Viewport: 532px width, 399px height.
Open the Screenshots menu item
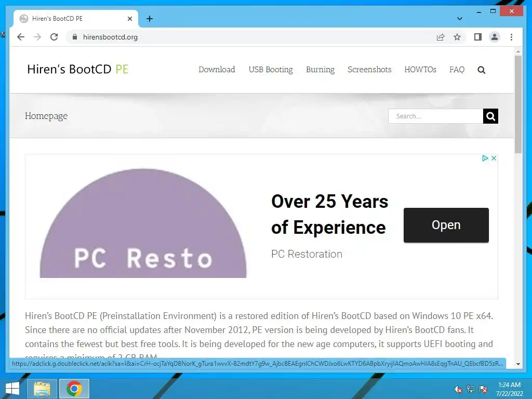369,70
